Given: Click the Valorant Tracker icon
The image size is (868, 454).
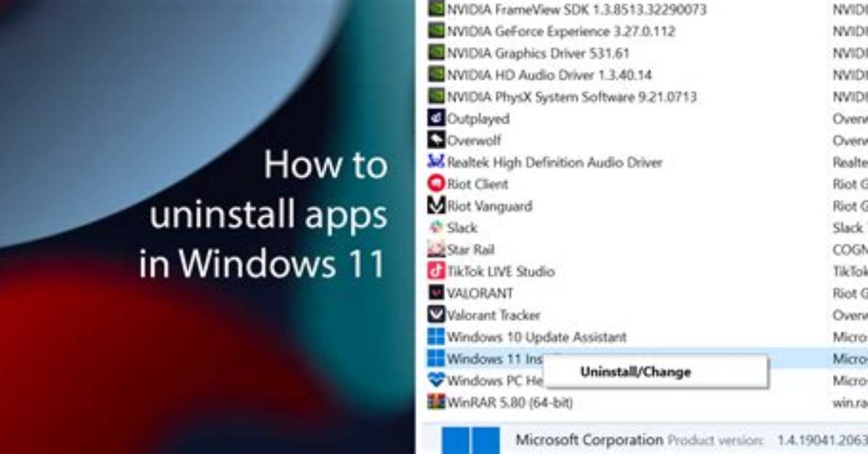Looking at the screenshot, I should point(436,314).
